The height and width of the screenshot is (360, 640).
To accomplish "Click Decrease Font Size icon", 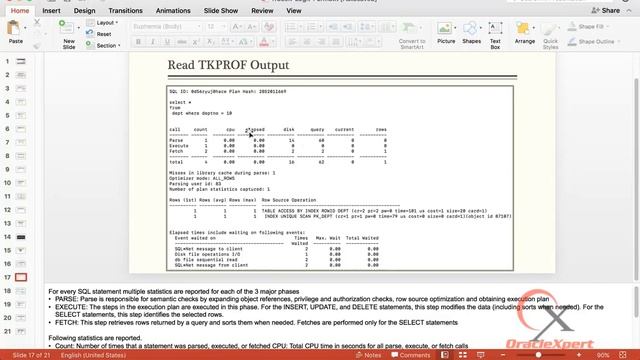I will click(x=251, y=27).
